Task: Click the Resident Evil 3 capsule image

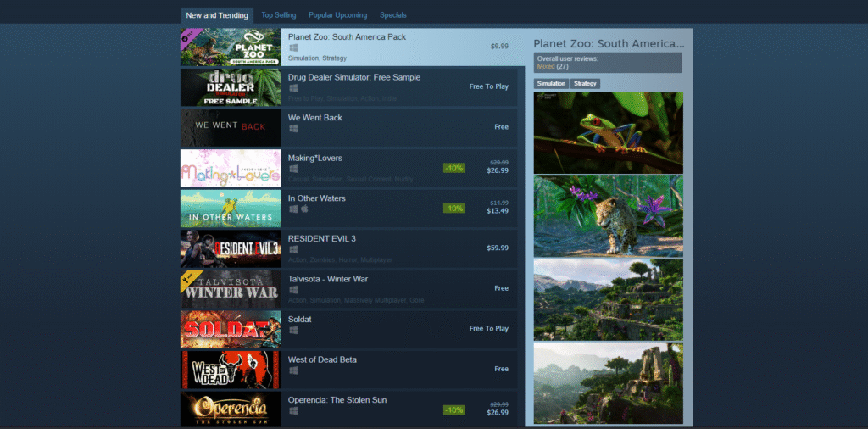Action: [231, 249]
